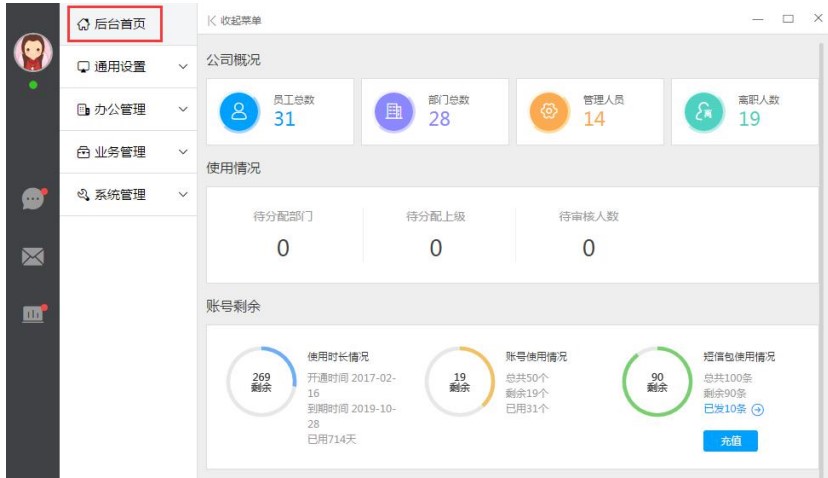Image resolution: width=828 pixels, height=478 pixels.
Task: Open the chat messages icon
Action: [x=33, y=199]
